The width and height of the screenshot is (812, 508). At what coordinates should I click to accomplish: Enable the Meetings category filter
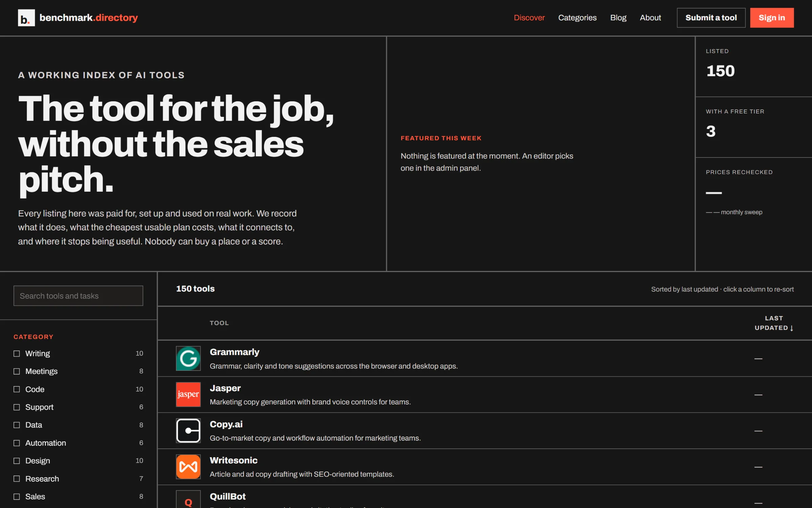(17, 371)
